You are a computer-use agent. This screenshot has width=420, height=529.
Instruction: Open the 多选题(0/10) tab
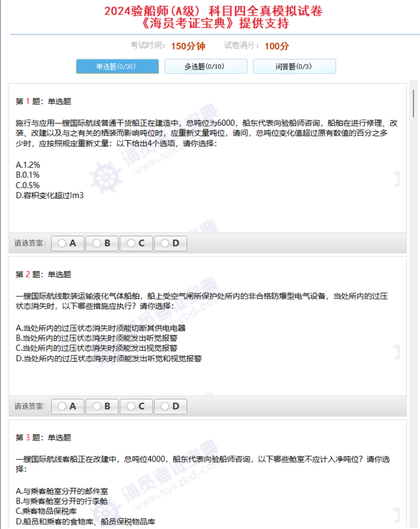205,66
